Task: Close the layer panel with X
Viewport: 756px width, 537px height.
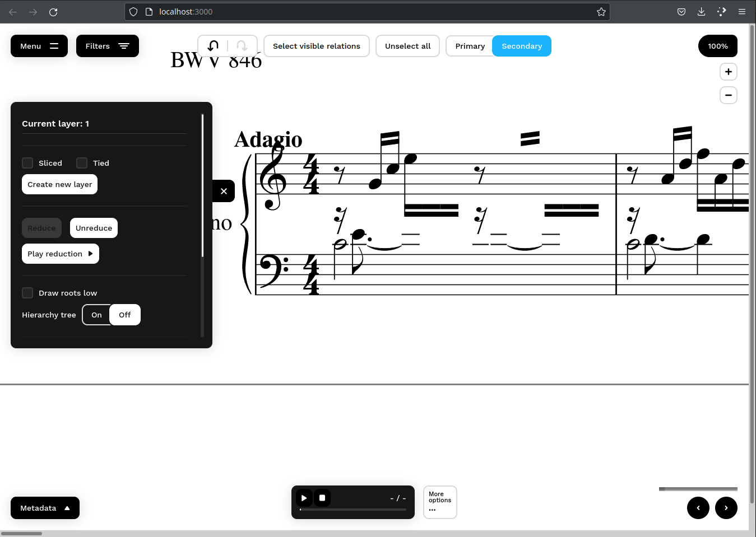Action: tap(224, 191)
